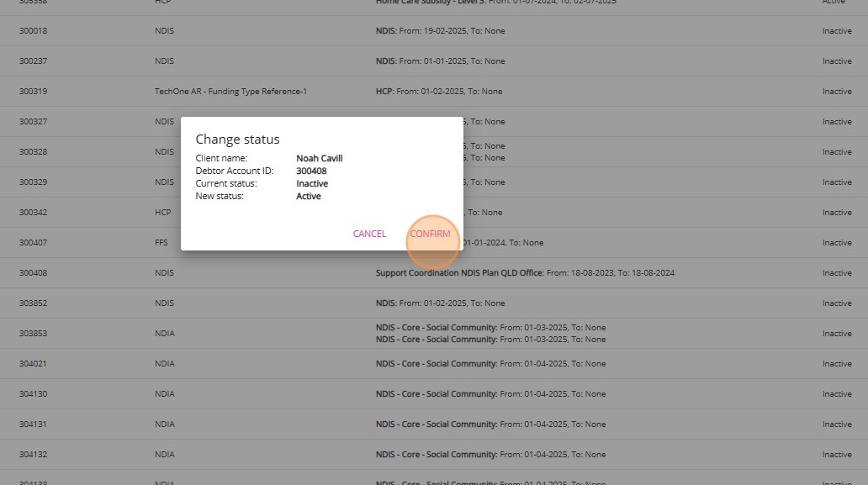
Task: Click the HCP From 01-02-2025 funding entry
Action: tap(439, 92)
